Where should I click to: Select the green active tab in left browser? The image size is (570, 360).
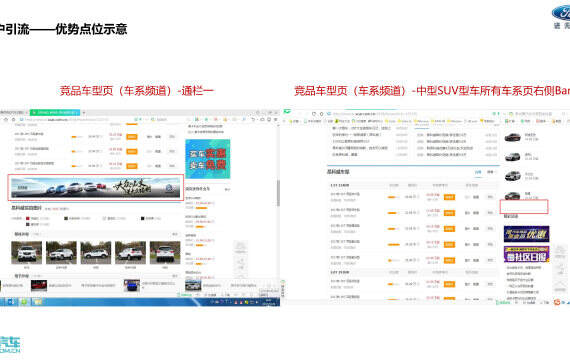(55, 112)
